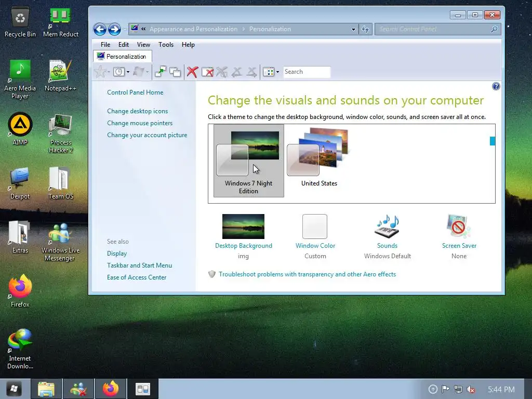Screen dimensions: 532x399
Task: Go back with the blue Back arrow
Action: point(100,29)
